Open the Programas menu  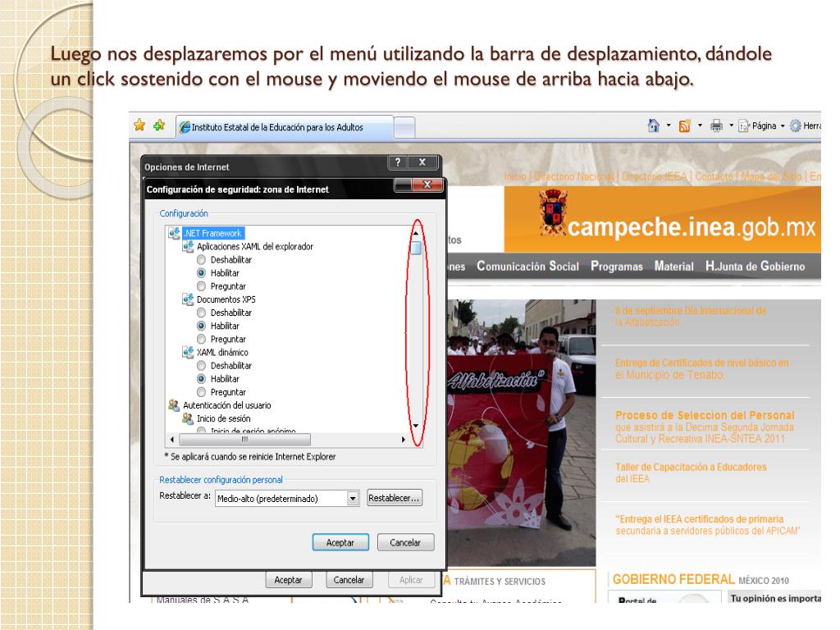[x=617, y=267]
